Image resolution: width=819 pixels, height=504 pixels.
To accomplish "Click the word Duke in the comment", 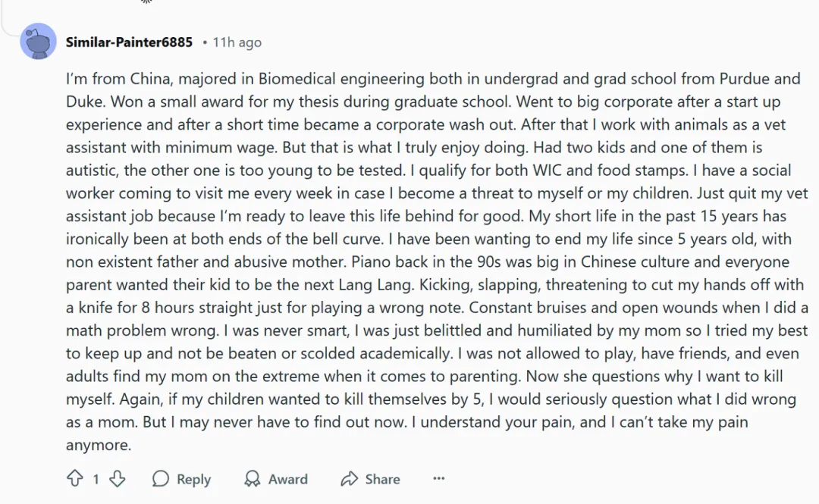I will 84,102.
